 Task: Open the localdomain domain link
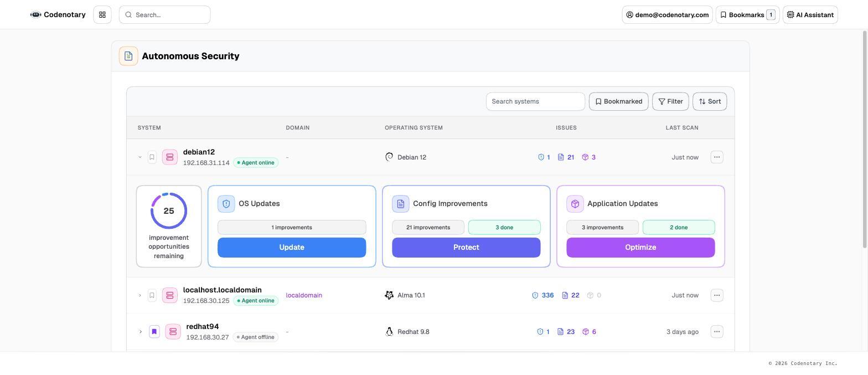[x=304, y=295]
